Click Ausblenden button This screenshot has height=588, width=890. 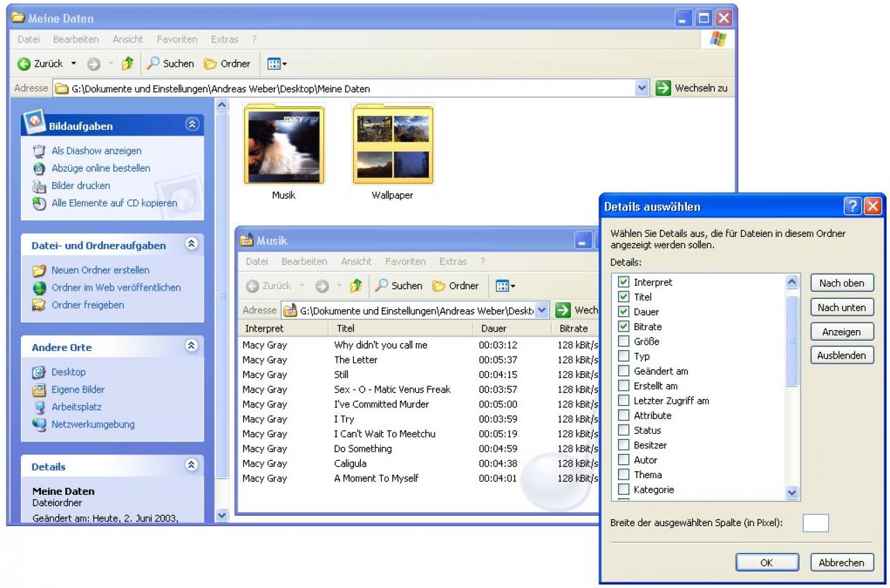pos(842,355)
